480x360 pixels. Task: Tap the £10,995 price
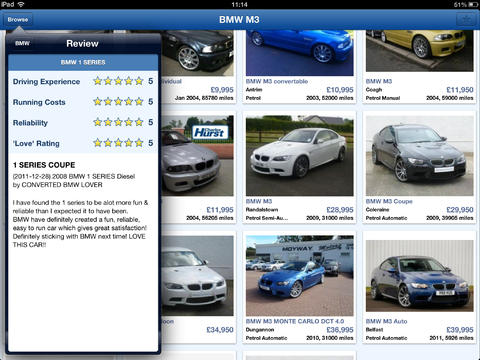(x=340, y=90)
